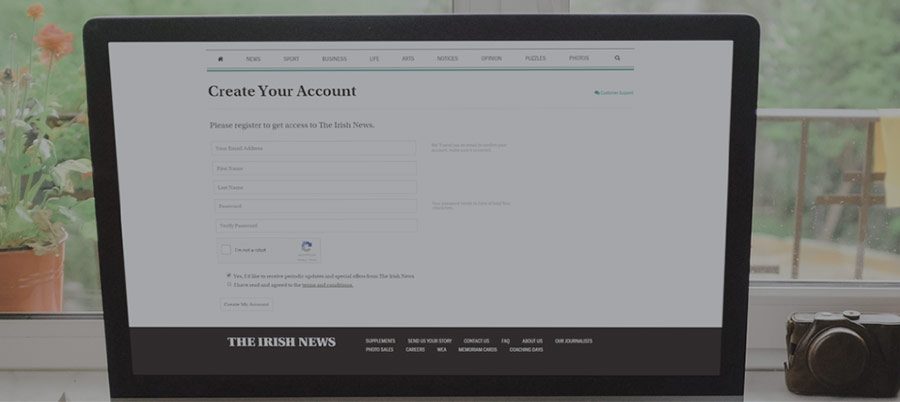Image resolution: width=900 pixels, height=402 pixels.
Task: Click the Verify Password field
Action: [x=315, y=226]
